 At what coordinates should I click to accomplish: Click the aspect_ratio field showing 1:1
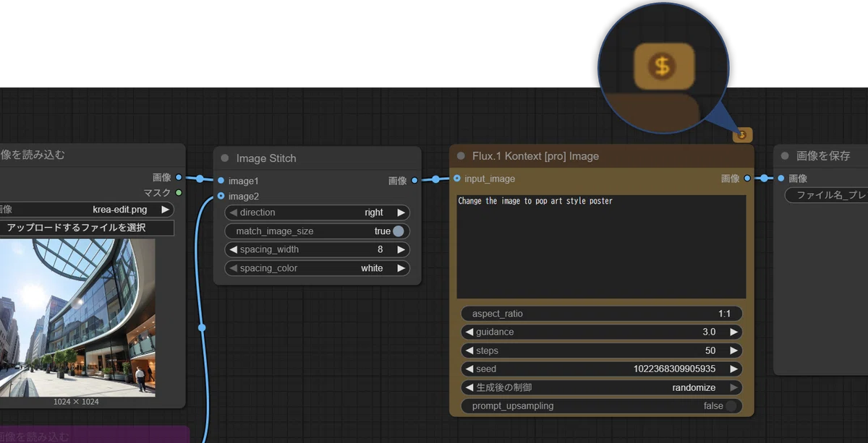(601, 314)
